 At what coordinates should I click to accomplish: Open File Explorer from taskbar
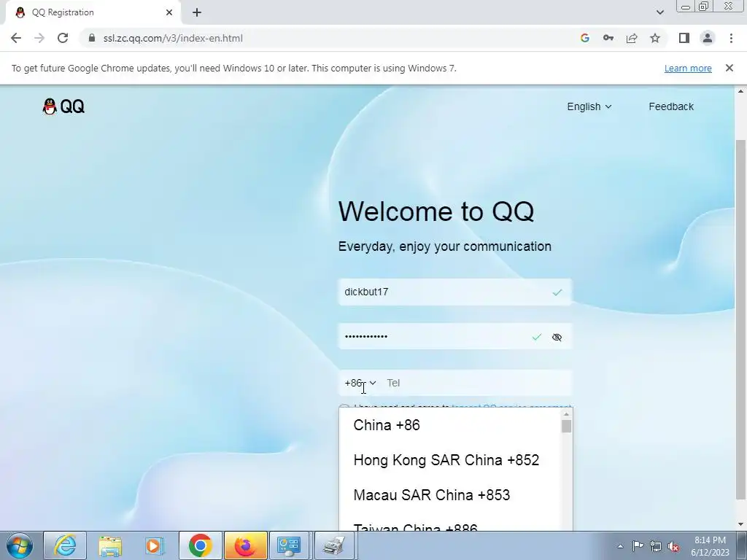(x=110, y=545)
